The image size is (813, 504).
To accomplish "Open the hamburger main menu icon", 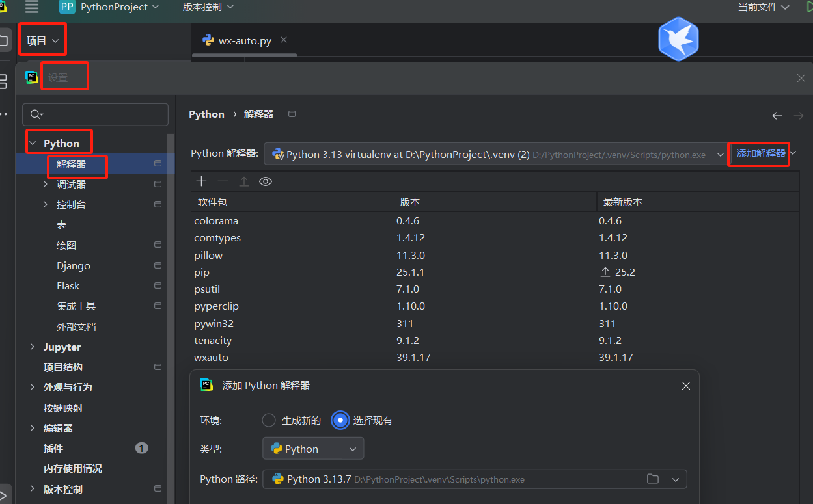I will (31, 8).
